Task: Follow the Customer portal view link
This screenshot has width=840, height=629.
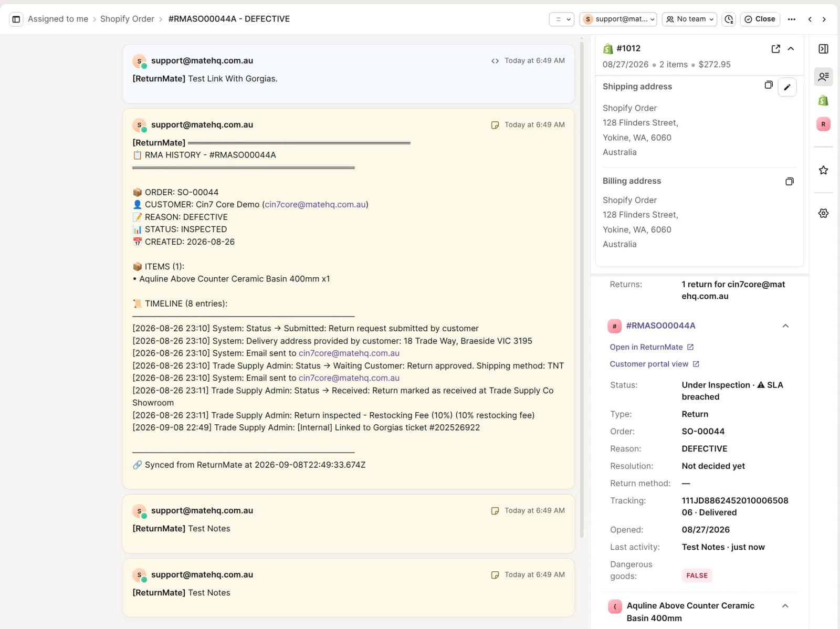Action: (x=654, y=364)
